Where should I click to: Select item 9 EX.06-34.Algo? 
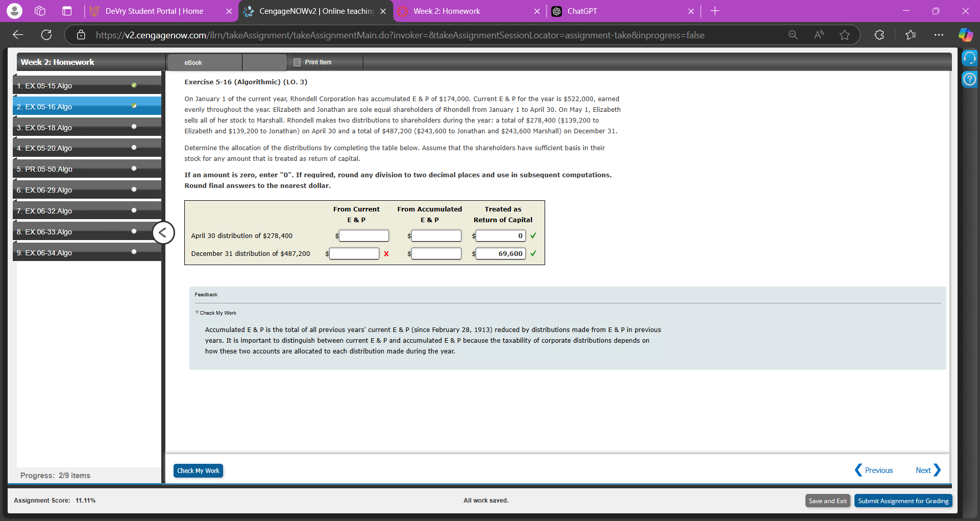(87, 253)
